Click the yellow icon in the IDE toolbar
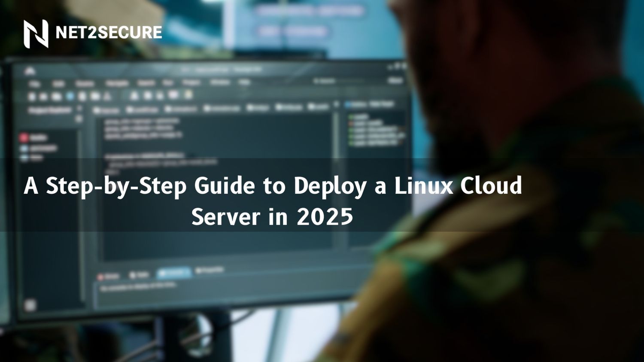 click(188, 95)
